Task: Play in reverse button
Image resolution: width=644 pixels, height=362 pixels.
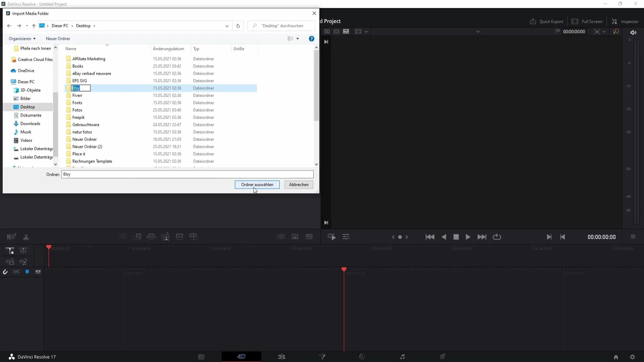Action: pos(444,237)
